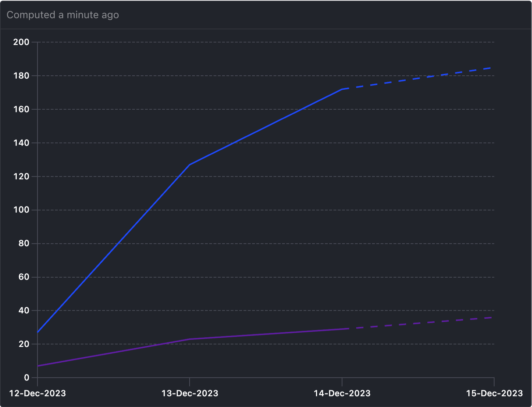The height and width of the screenshot is (407, 532).
Task: Click the 60 y-axis label
Action: (24, 277)
